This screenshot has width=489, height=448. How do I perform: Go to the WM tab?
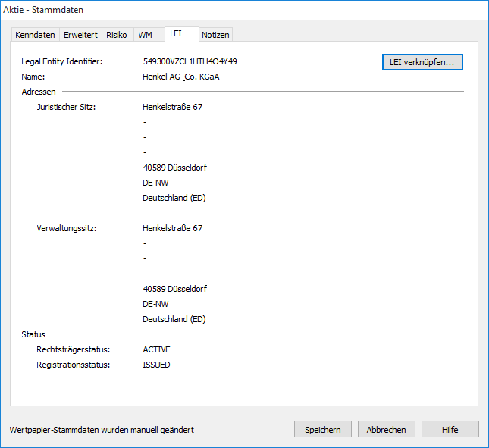click(x=145, y=35)
